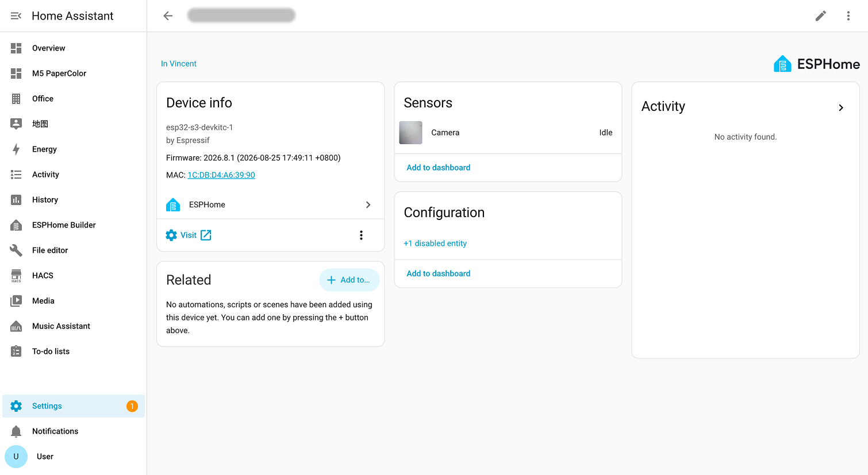Click the pencil edit device icon
The height and width of the screenshot is (475, 868).
click(821, 16)
